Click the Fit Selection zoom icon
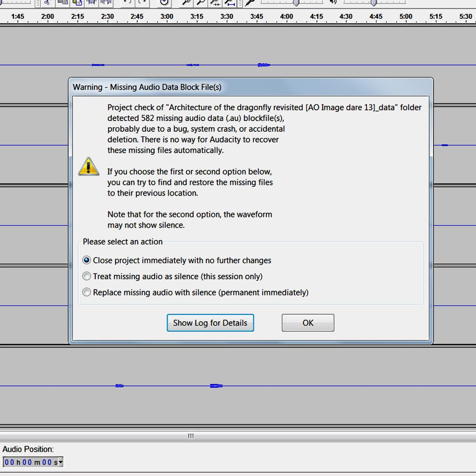The height and width of the screenshot is (476, 476). 215,3
